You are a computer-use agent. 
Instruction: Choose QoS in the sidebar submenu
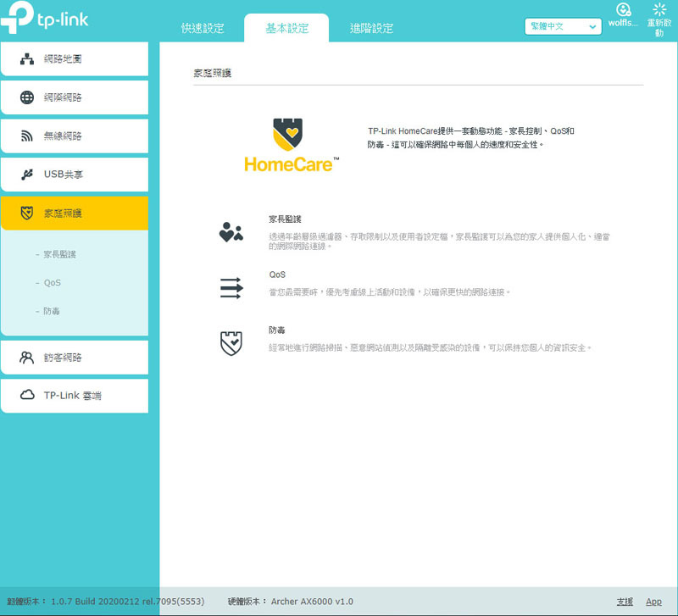point(53,283)
